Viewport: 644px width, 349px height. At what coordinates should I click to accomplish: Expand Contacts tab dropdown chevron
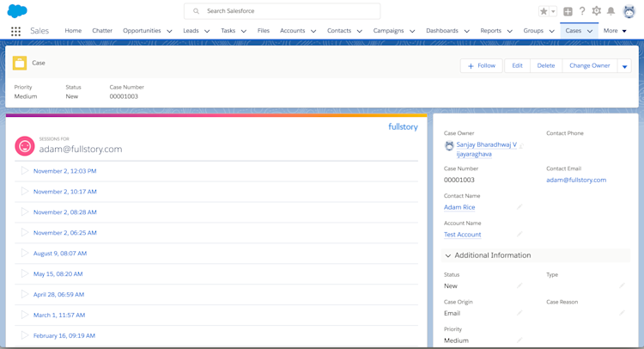coord(360,31)
